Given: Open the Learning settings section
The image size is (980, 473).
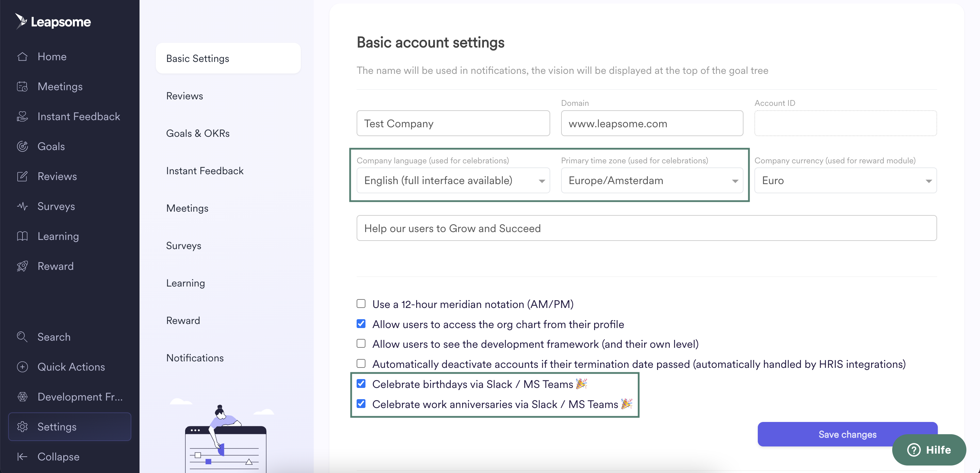Looking at the screenshot, I should click(x=185, y=283).
